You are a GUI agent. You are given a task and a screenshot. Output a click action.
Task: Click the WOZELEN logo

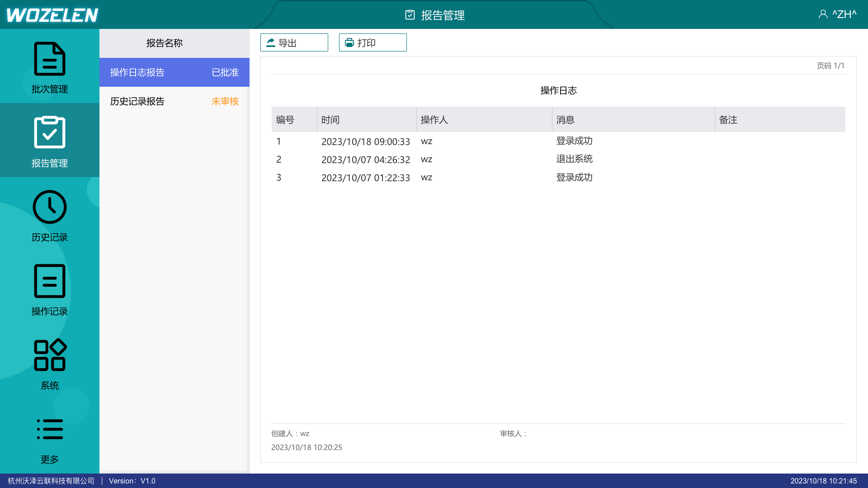pyautogui.click(x=52, y=15)
